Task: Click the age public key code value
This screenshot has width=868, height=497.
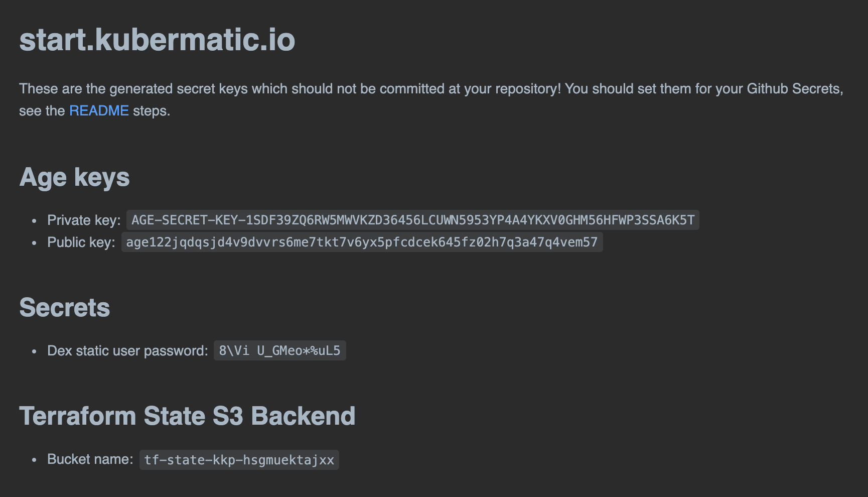Action: click(362, 242)
